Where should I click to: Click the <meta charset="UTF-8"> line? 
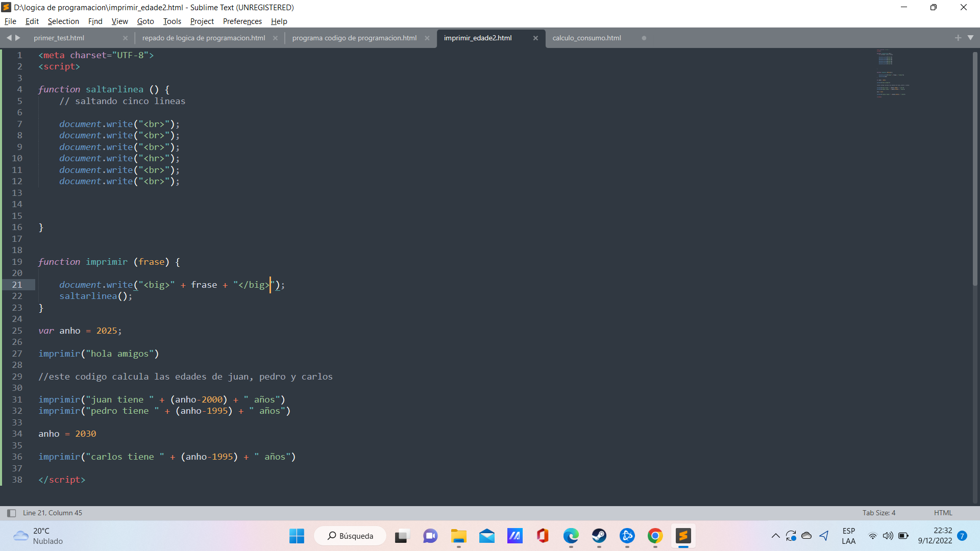[96, 55]
